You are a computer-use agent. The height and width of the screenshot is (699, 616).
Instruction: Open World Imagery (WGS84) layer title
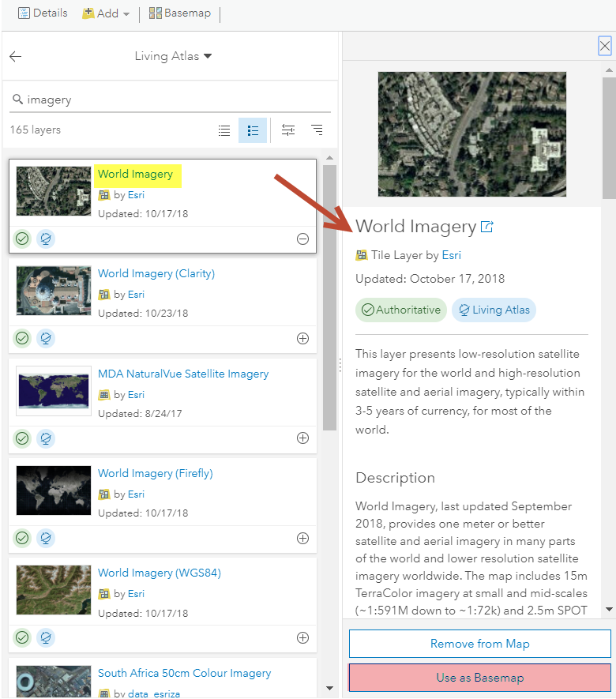(159, 573)
